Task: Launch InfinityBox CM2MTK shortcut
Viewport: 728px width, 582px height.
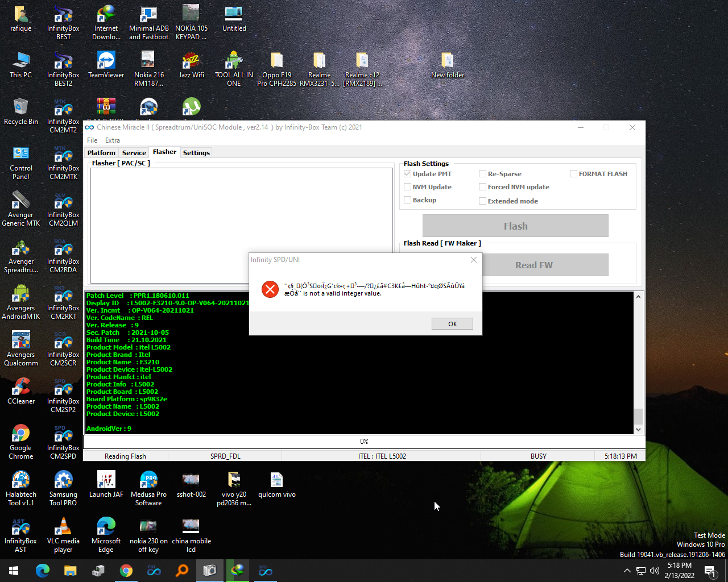Action: (63, 162)
